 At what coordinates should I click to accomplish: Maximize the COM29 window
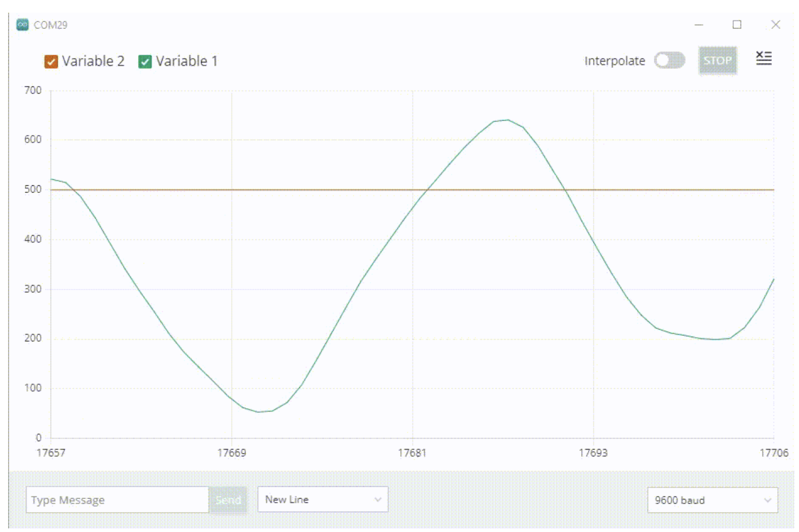(737, 24)
